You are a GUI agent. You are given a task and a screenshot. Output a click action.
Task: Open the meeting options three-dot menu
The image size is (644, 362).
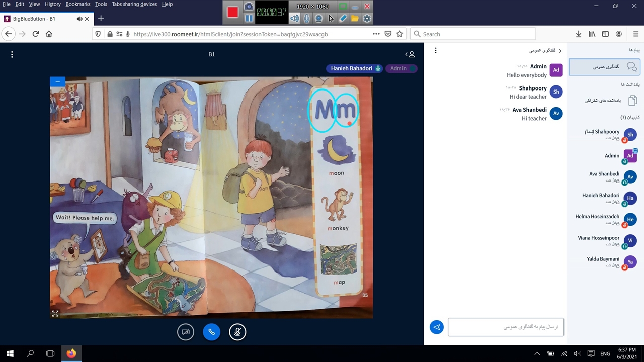click(x=12, y=54)
